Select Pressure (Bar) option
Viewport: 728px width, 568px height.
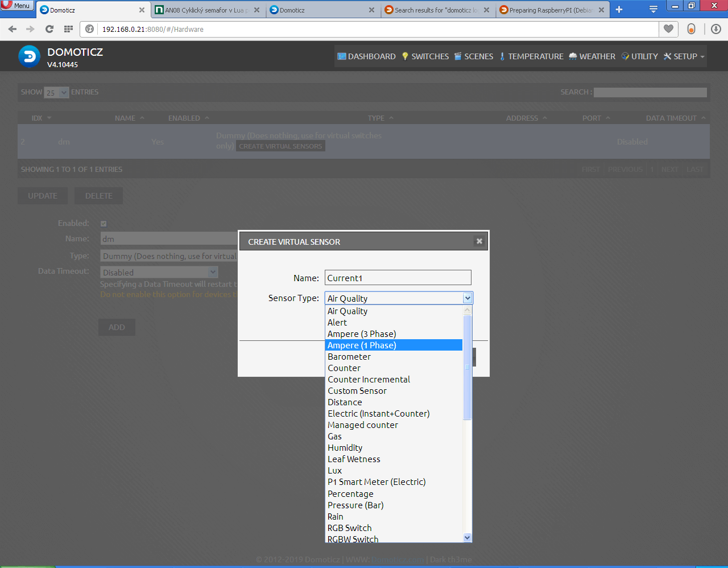click(394, 505)
